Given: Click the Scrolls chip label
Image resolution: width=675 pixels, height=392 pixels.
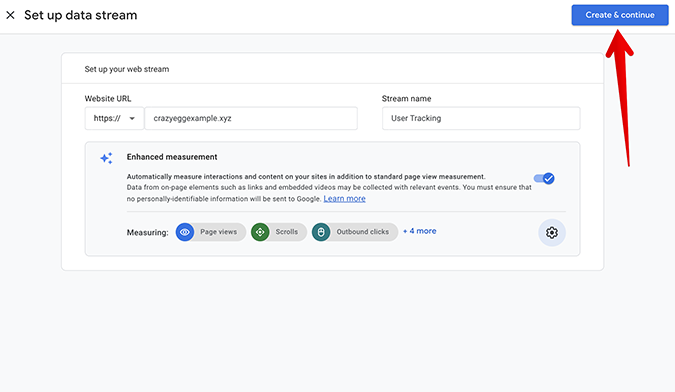Looking at the screenshot, I should [287, 232].
